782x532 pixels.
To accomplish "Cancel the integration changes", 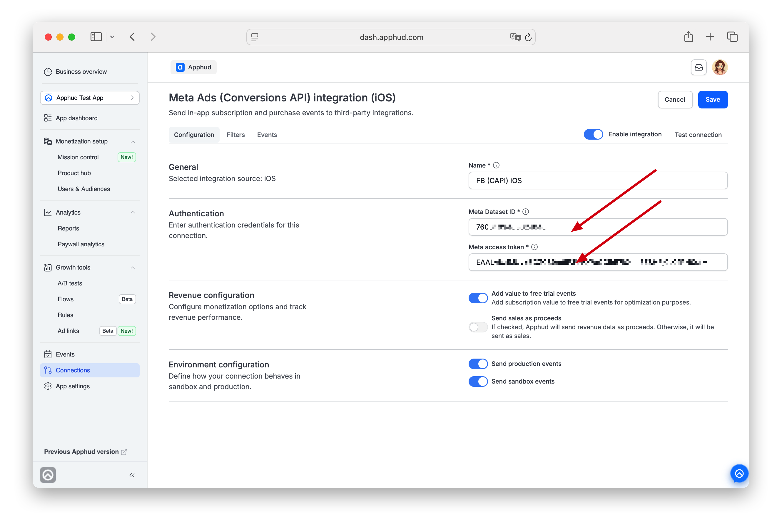I will coord(675,99).
